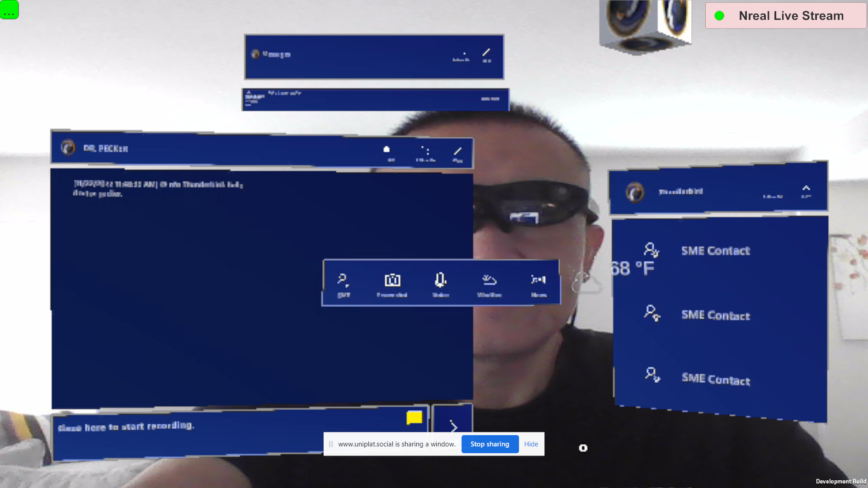Click the right arrow next to recording bar
The width and height of the screenshot is (868, 488).
tap(453, 426)
